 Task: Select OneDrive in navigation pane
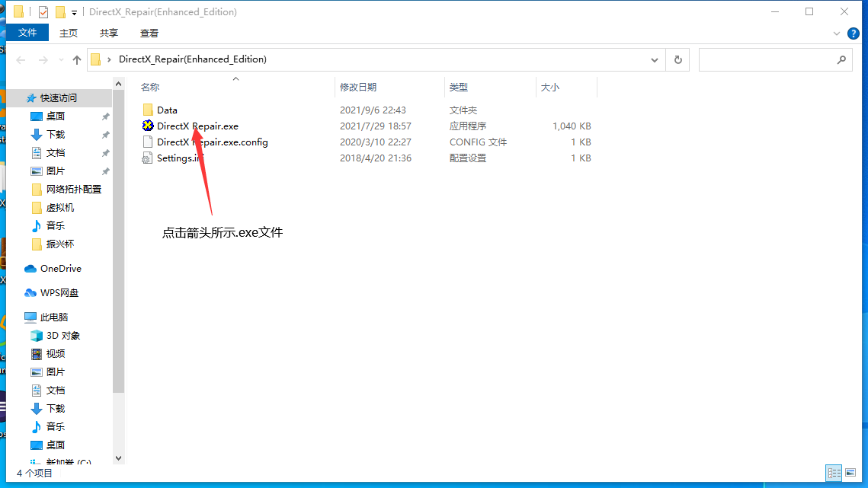(60, 268)
